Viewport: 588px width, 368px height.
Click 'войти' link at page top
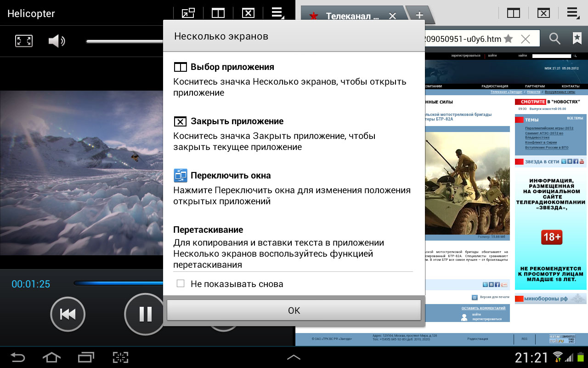click(492, 56)
